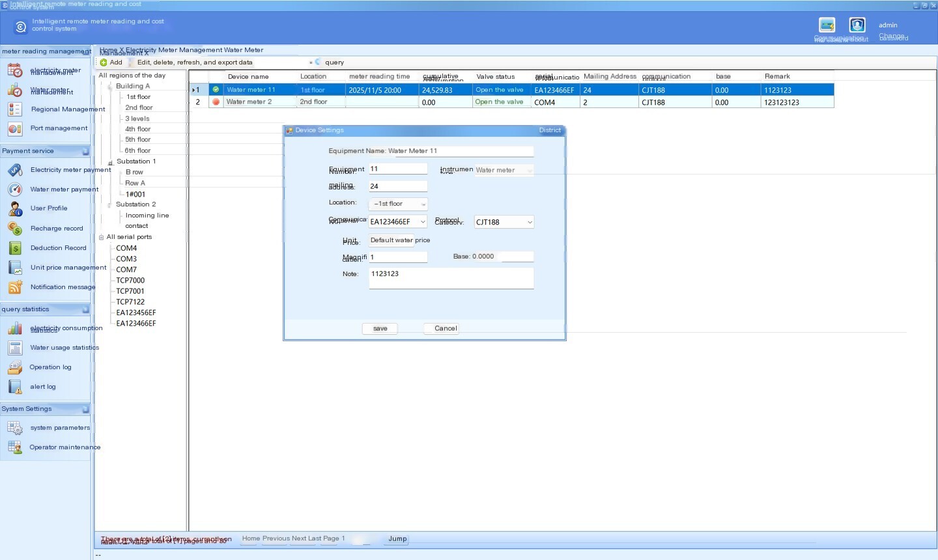
Task: Switch to the Water Meter tab
Action: tap(243, 49)
